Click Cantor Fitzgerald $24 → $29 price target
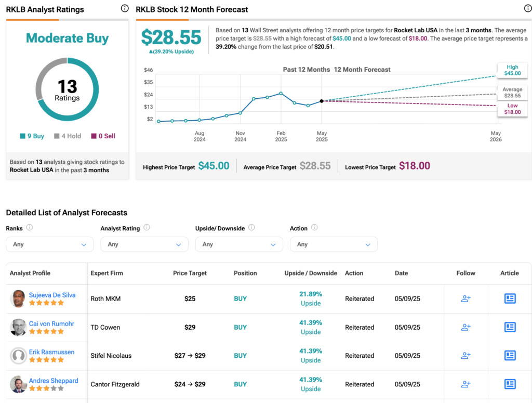Image resolution: width=532 pixels, height=403 pixels. point(190,384)
